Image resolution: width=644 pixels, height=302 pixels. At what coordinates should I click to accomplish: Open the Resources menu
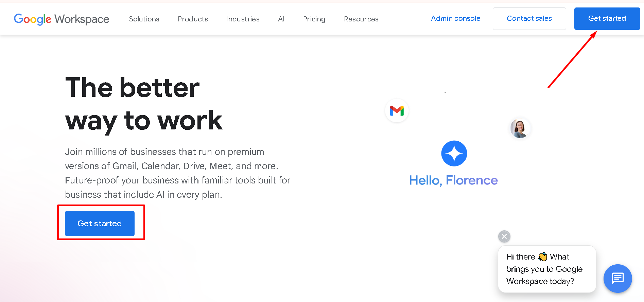361,19
